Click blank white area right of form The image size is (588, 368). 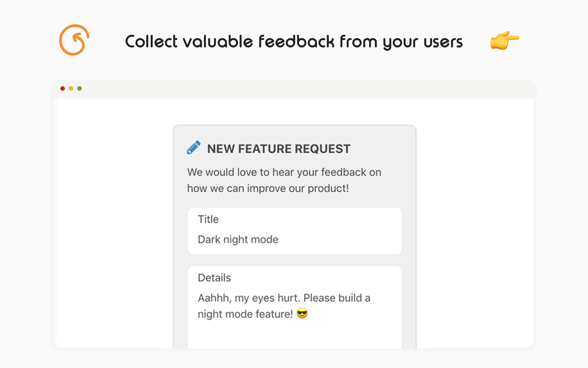click(x=474, y=221)
